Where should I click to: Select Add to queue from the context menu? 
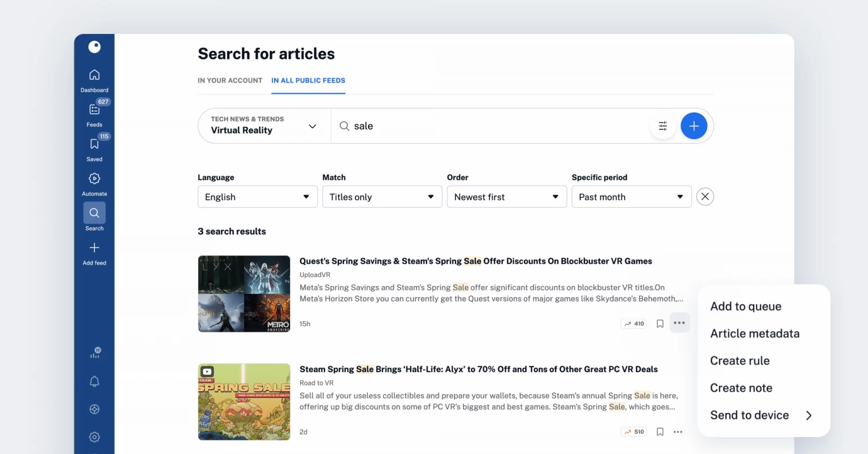click(x=745, y=306)
